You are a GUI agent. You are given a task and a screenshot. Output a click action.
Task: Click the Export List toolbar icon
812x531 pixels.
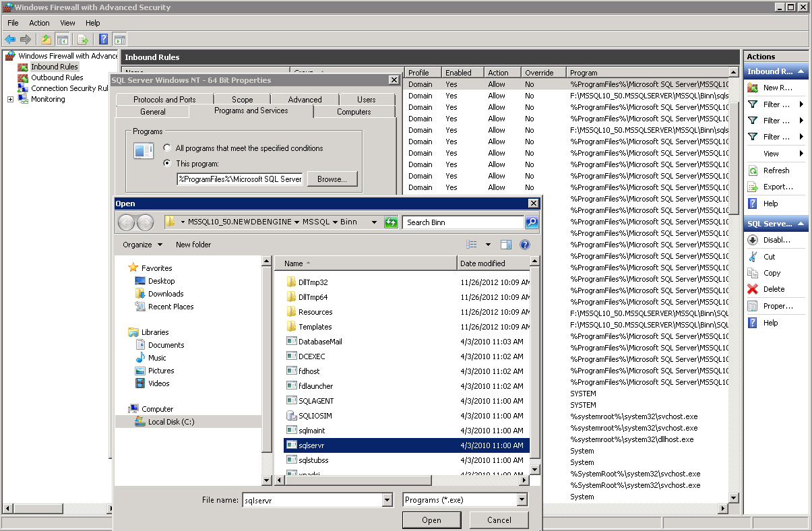pos(83,39)
